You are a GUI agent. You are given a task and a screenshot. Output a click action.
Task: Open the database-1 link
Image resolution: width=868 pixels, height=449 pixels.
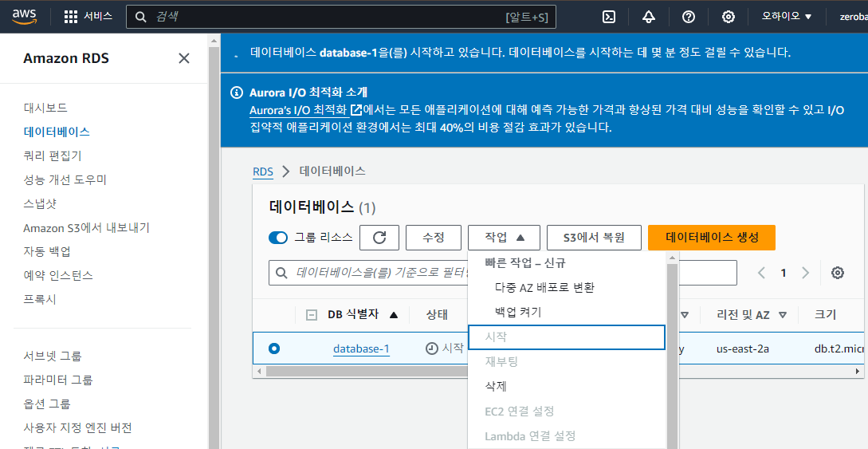coord(361,349)
